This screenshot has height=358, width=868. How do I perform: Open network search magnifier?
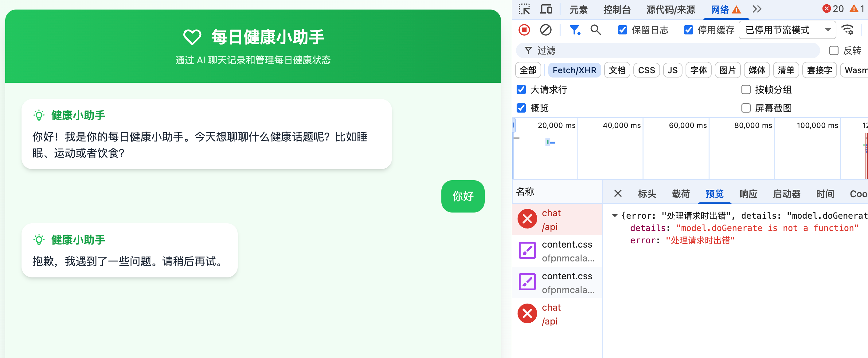(x=595, y=30)
